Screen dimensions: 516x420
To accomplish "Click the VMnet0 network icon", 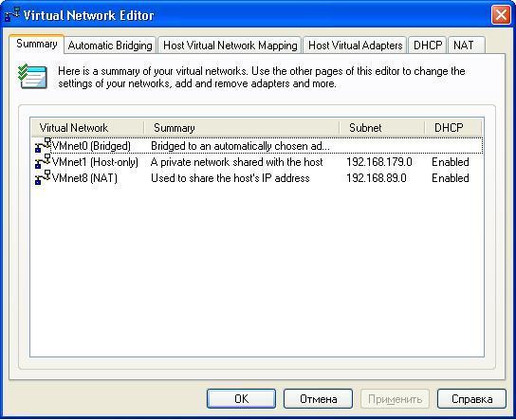I will (43, 145).
